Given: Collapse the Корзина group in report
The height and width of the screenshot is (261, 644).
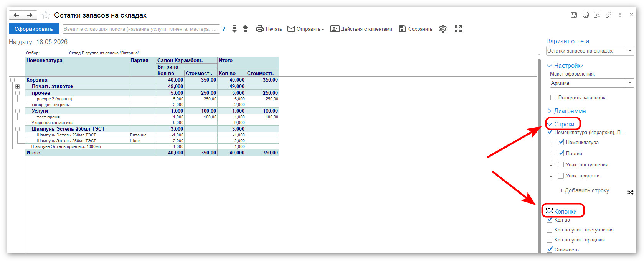Looking at the screenshot, I should point(12,80).
